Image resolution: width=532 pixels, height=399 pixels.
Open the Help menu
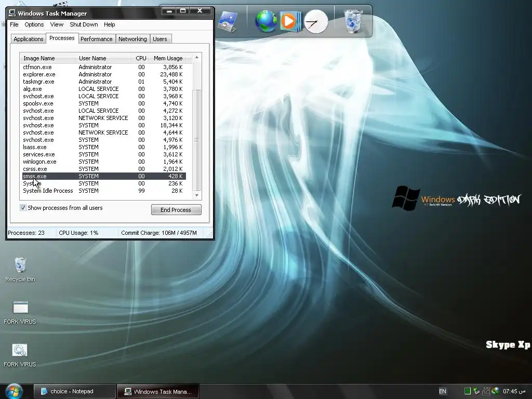click(109, 24)
